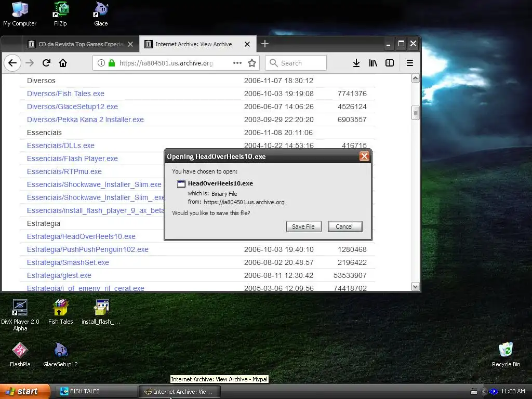Open the Library bookshelf icon
The height and width of the screenshot is (399, 532).
coord(373,63)
